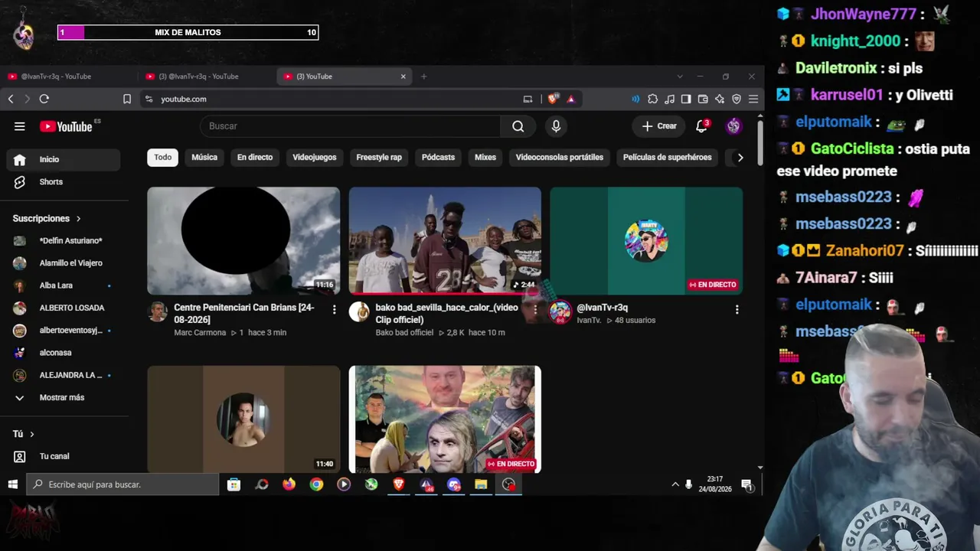Open the Brave VPN shield icon
This screenshot has width=980, height=551.
tap(737, 99)
